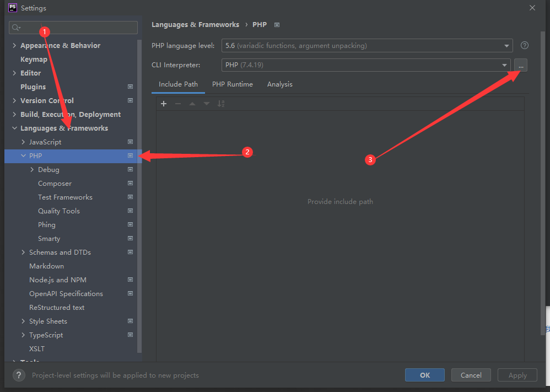Click the settings tree vertical scrollbar

pyautogui.click(x=139, y=196)
